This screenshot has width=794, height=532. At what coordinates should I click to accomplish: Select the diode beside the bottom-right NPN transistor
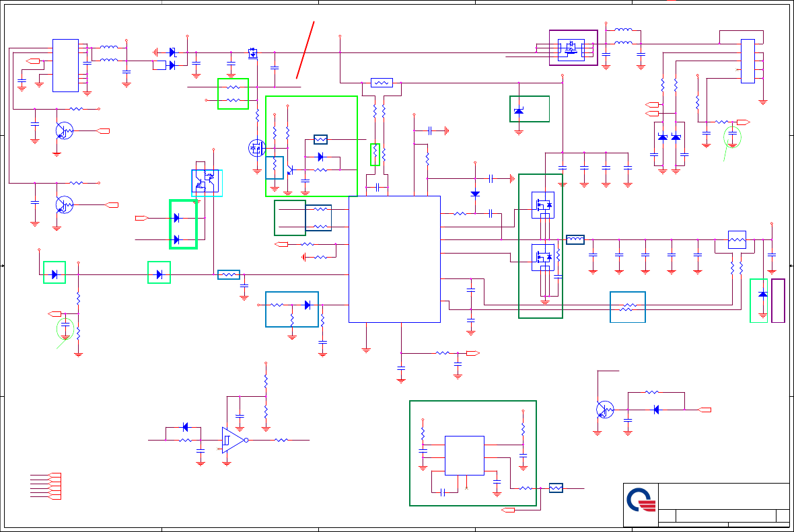tap(656, 410)
